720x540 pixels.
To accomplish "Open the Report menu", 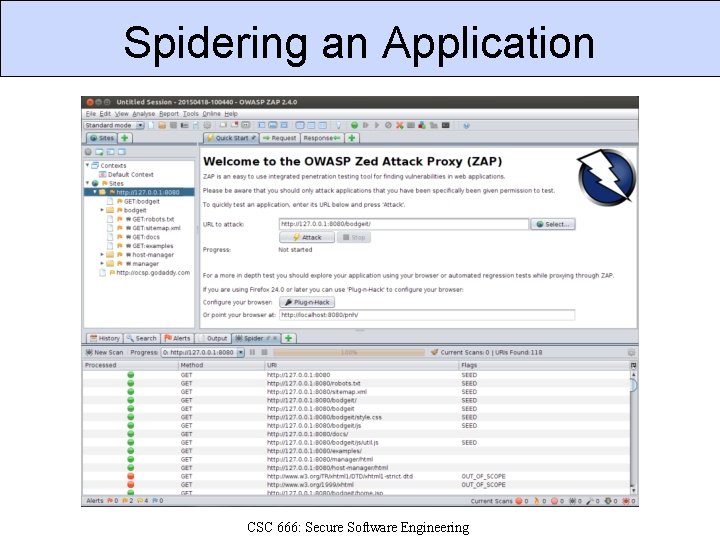I will [169, 113].
